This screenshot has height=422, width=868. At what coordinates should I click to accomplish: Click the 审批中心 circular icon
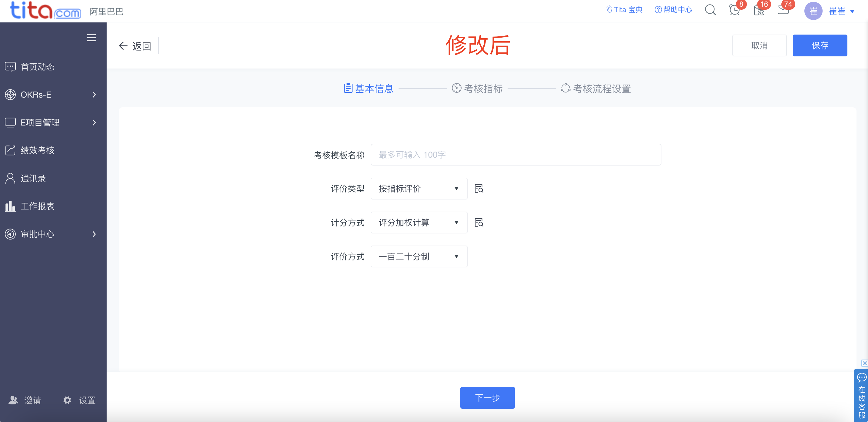(10, 234)
